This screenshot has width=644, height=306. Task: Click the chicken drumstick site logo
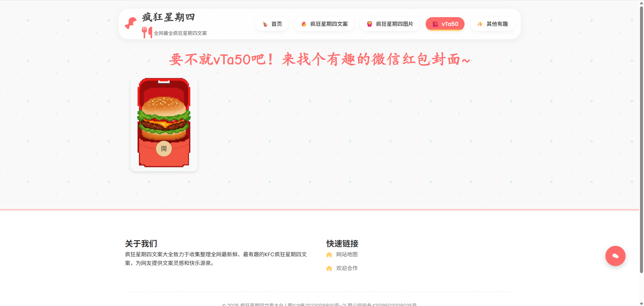point(131,24)
